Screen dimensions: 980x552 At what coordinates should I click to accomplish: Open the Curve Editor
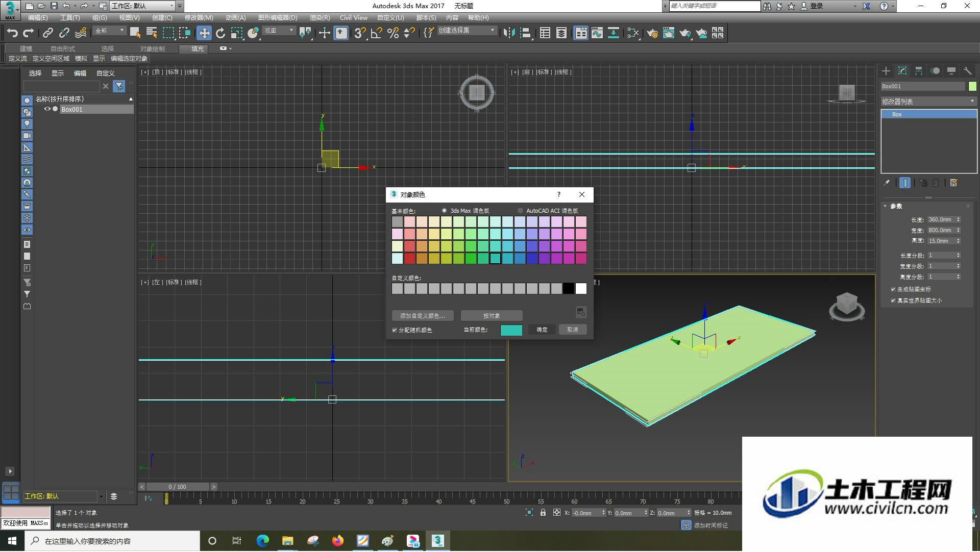point(597,33)
